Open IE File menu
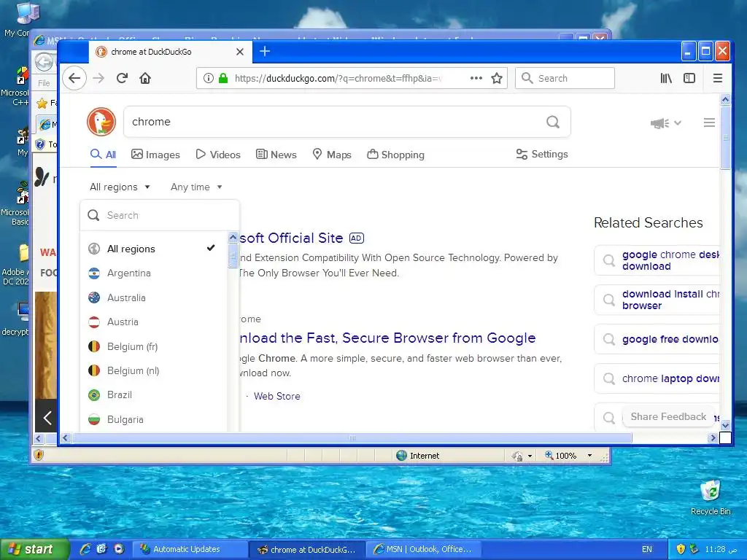The height and width of the screenshot is (560, 747). tap(44, 83)
